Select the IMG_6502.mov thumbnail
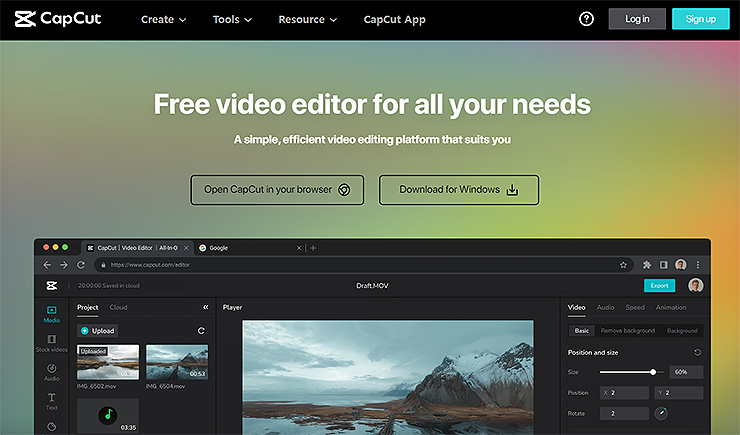This screenshot has width=740, height=435. [x=108, y=362]
